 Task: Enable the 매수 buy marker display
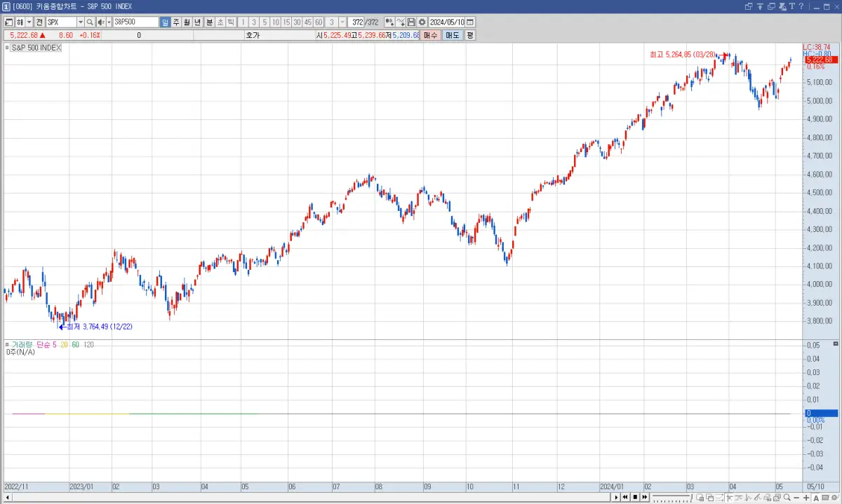coord(429,35)
